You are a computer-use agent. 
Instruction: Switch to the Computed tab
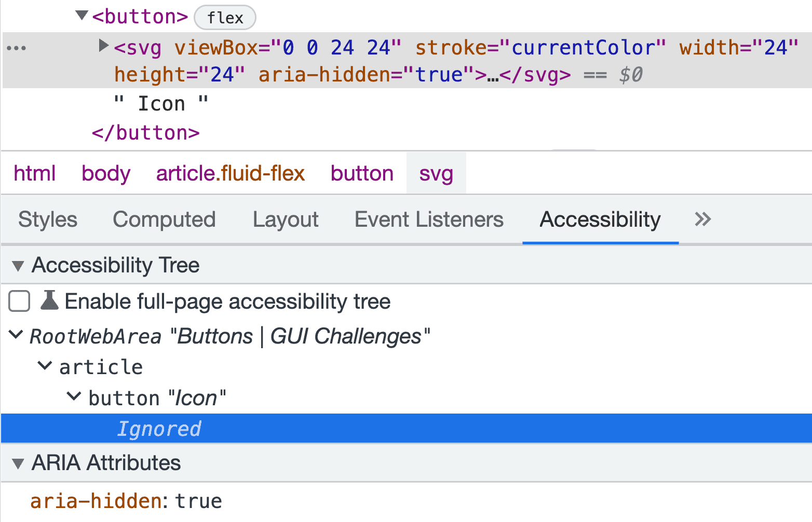164,219
